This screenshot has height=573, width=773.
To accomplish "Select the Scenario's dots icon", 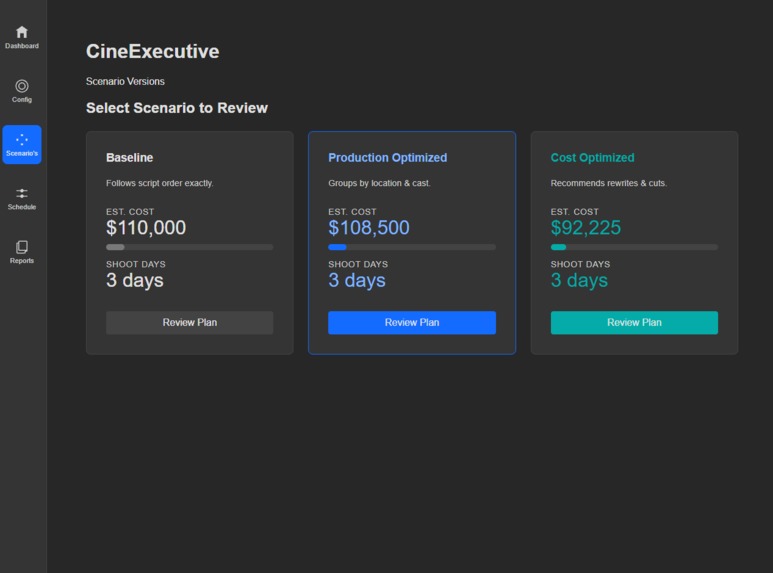I will 22,140.
